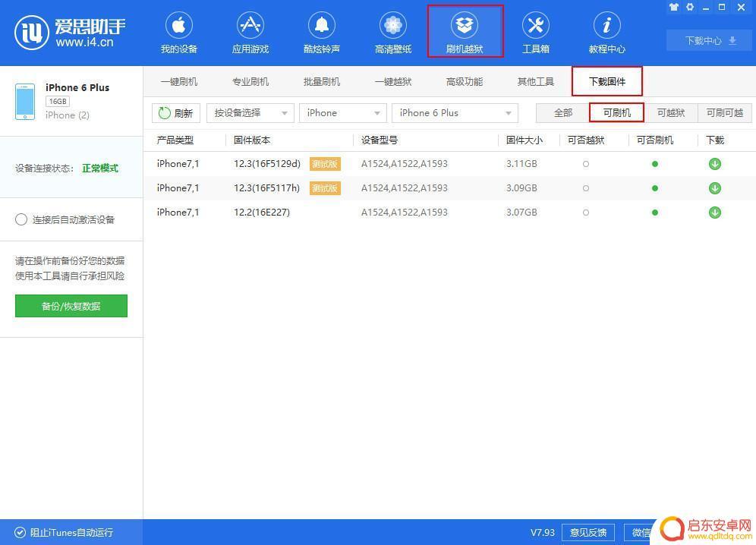Switch to 其他工具 tab
756x545 pixels.
coord(536,81)
